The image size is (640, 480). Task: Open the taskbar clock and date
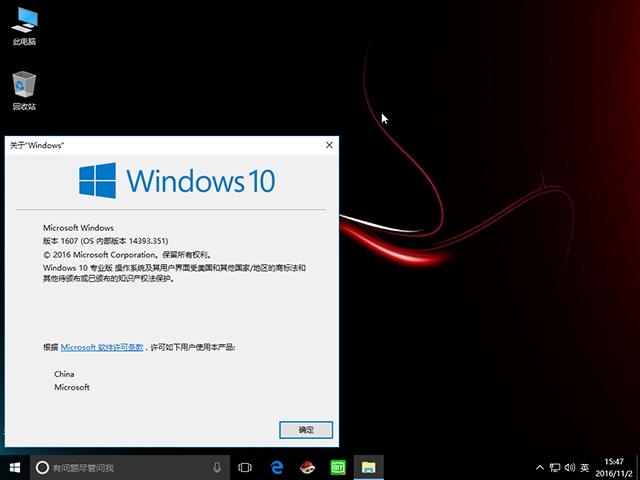(614, 467)
